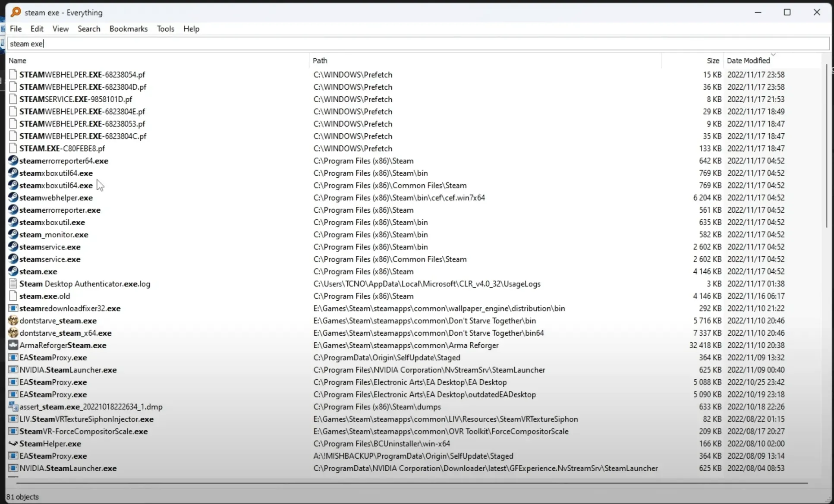Sort results by the Path column header
Screen dimensions: 834x504
coord(485,60)
